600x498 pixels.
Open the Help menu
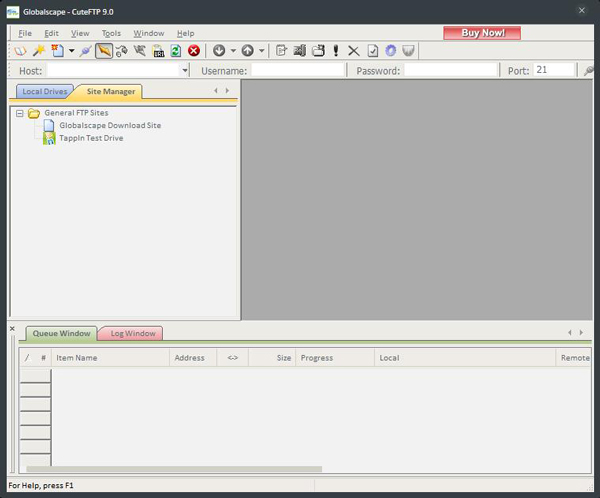[x=185, y=33]
